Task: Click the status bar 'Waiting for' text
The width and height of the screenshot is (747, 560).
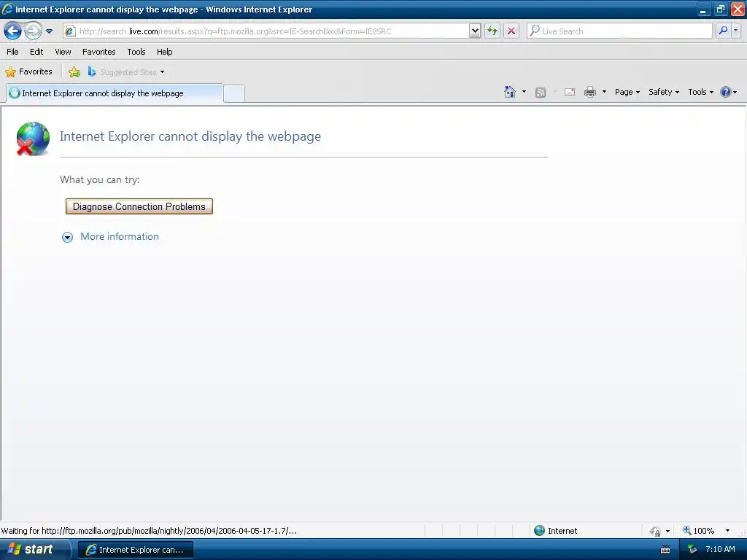Action: coord(149,531)
